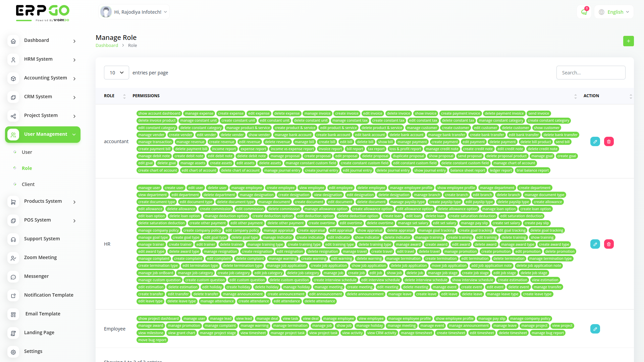Select the Client submenu item

pos(28,184)
